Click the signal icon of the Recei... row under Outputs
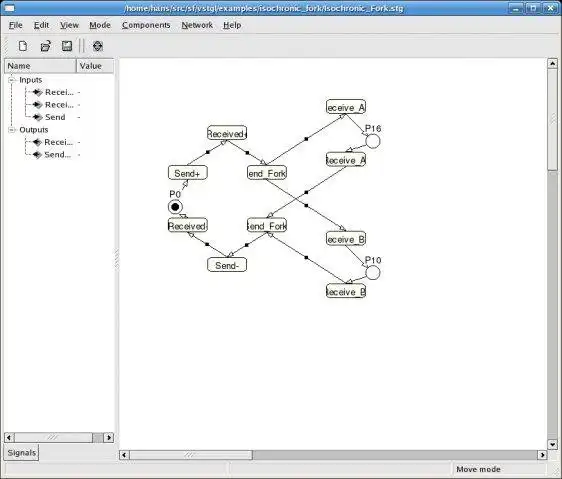562x479 pixels. coord(38,142)
